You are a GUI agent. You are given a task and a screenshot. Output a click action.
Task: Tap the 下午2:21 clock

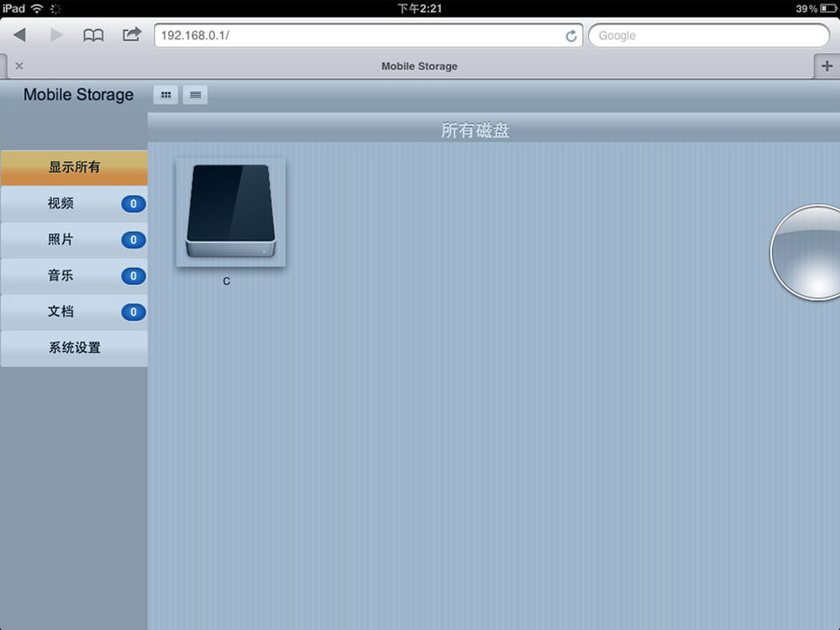point(419,8)
